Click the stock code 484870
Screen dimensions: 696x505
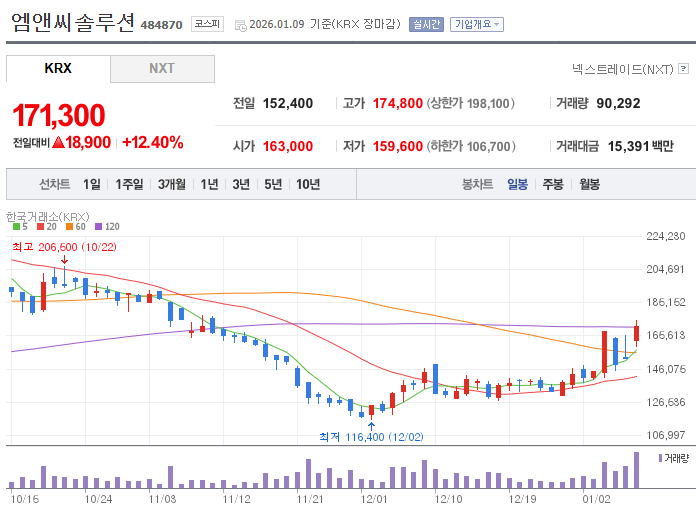(x=162, y=25)
